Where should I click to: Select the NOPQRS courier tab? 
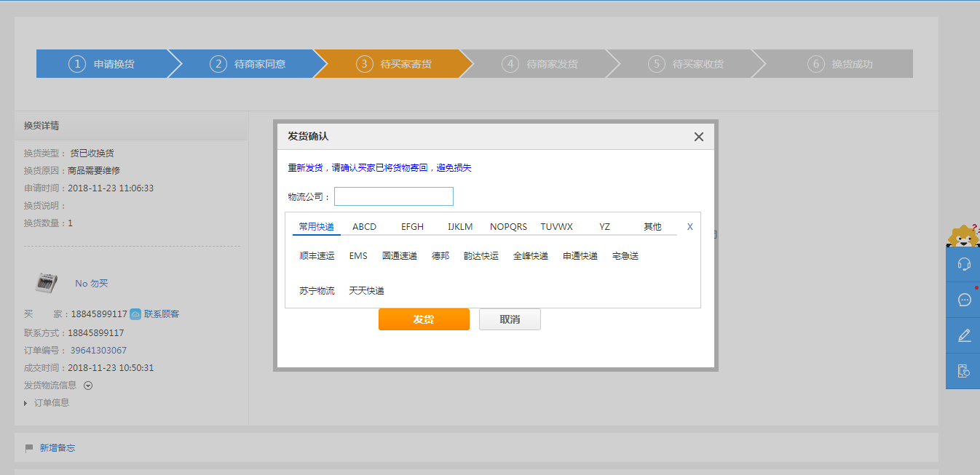pos(508,227)
